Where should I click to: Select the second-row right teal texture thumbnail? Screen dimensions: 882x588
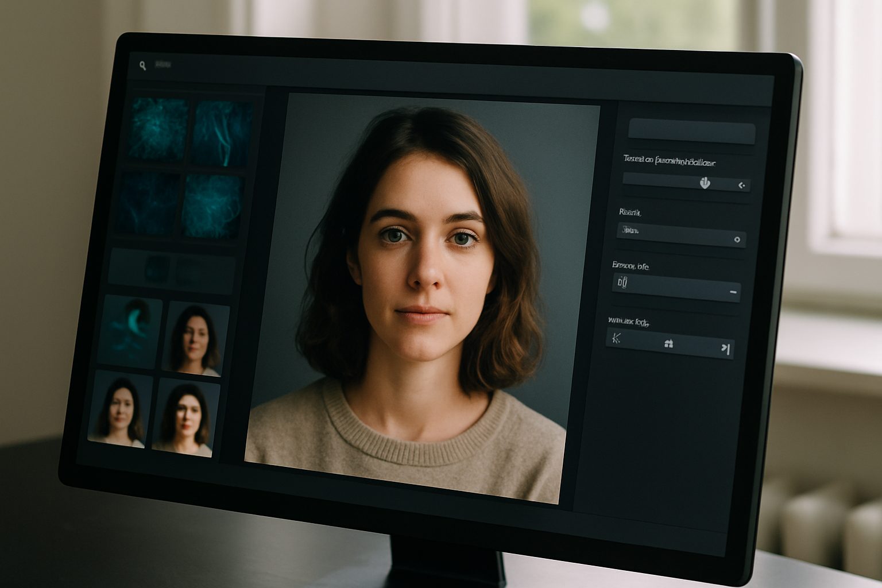coord(212,207)
